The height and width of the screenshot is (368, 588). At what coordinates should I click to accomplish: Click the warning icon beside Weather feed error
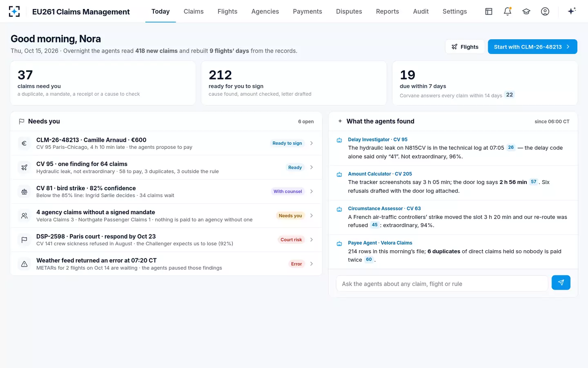tap(24, 264)
